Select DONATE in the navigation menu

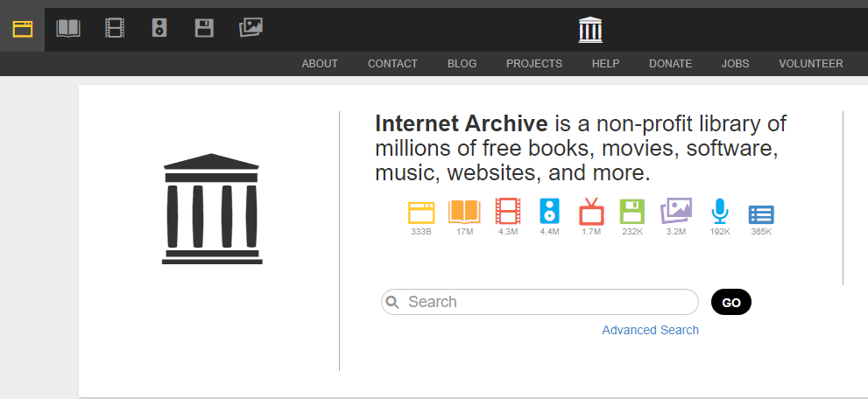coord(670,64)
